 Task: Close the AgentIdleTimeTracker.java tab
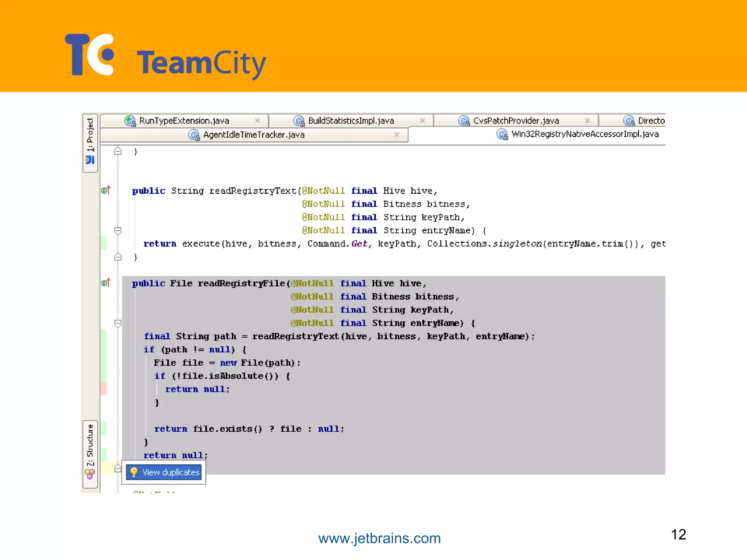[x=397, y=135]
